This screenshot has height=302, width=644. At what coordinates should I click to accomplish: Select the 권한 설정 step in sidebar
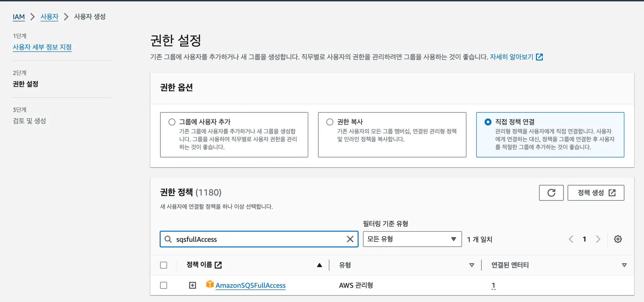25,84
